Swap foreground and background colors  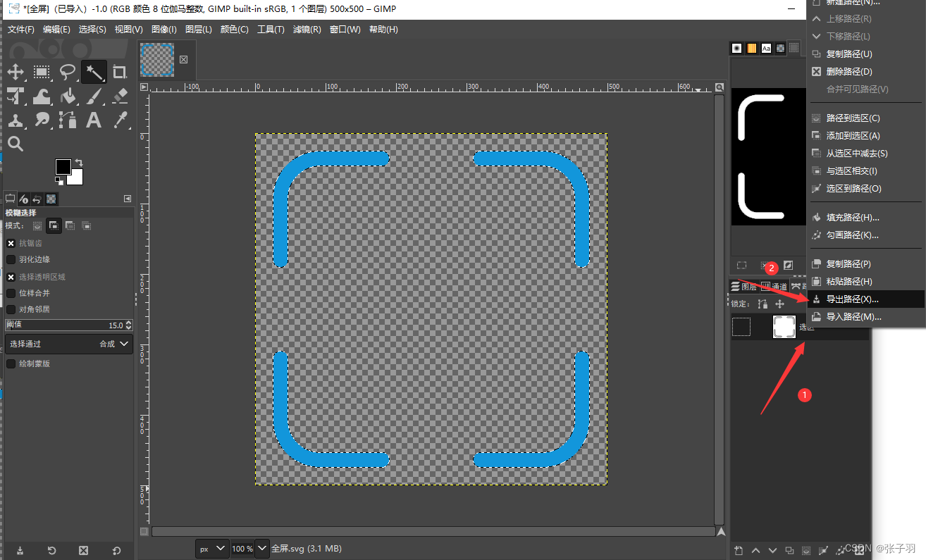[x=79, y=163]
